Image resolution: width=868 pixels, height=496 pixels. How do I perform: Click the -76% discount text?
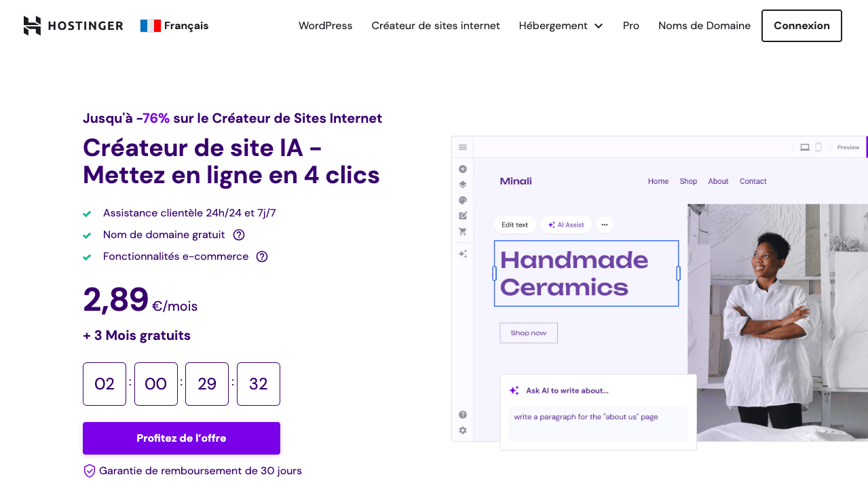pyautogui.click(x=153, y=118)
